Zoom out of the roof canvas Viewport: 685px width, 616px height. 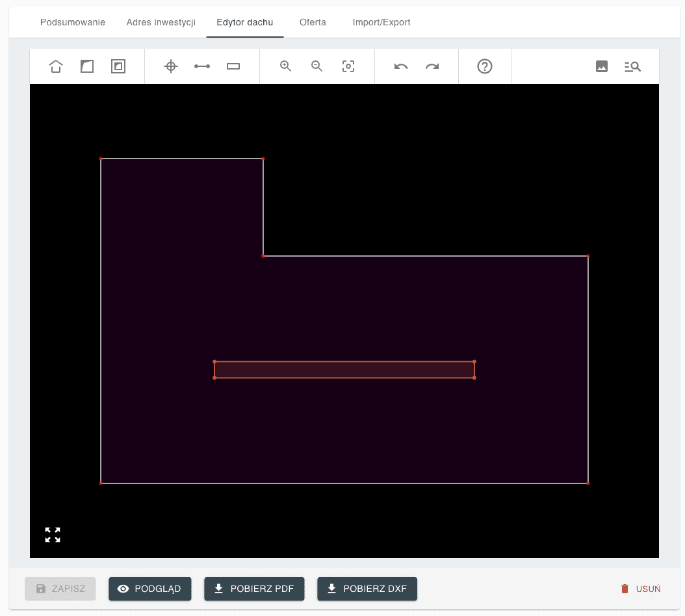317,66
